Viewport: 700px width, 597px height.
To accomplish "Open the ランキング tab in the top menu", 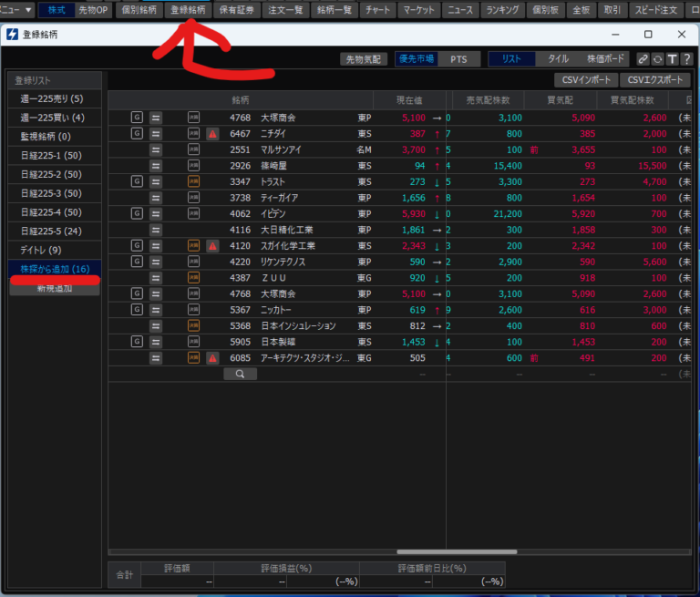I will pyautogui.click(x=503, y=10).
